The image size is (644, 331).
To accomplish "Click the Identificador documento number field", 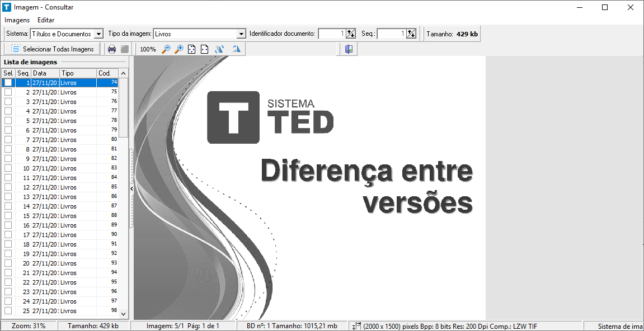I will tap(331, 34).
